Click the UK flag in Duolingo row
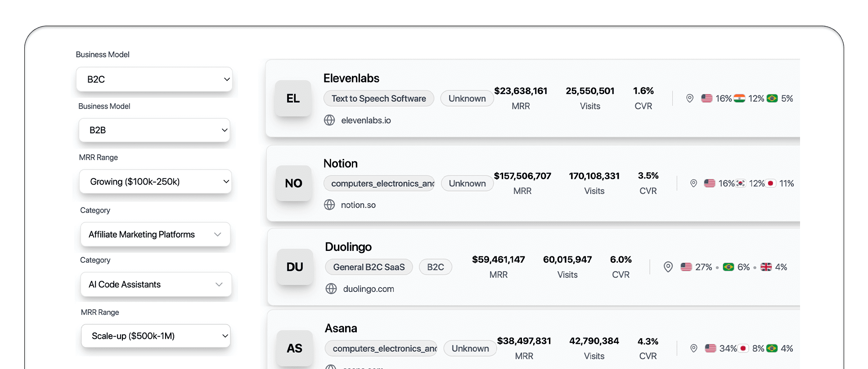868x369 pixels. point(766,267)
